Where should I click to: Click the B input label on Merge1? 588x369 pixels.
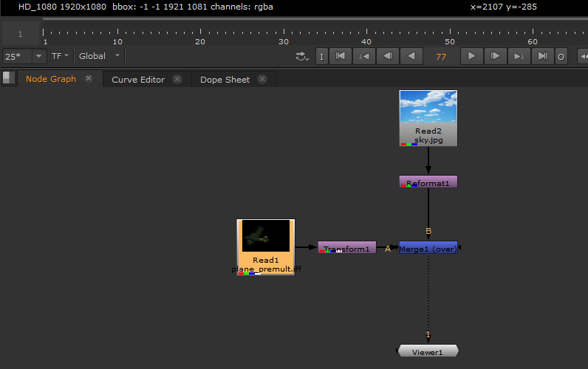428,231
